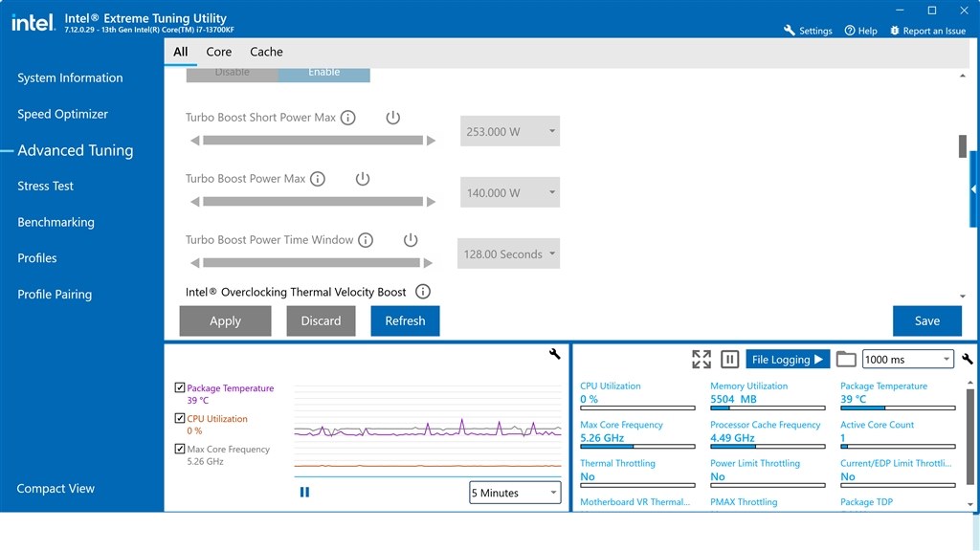980x551 pixels.
Task: Select the Disable toggle option
Action: pos(232,75)
